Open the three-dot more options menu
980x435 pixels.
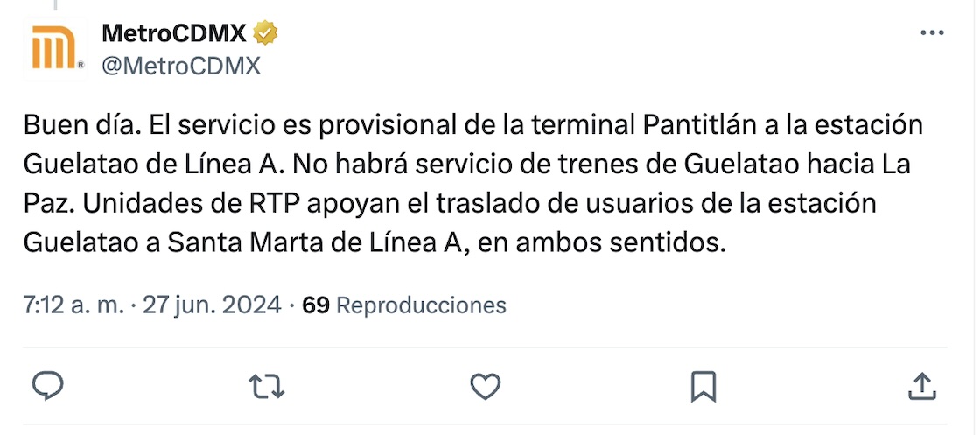tap(933, 33)
